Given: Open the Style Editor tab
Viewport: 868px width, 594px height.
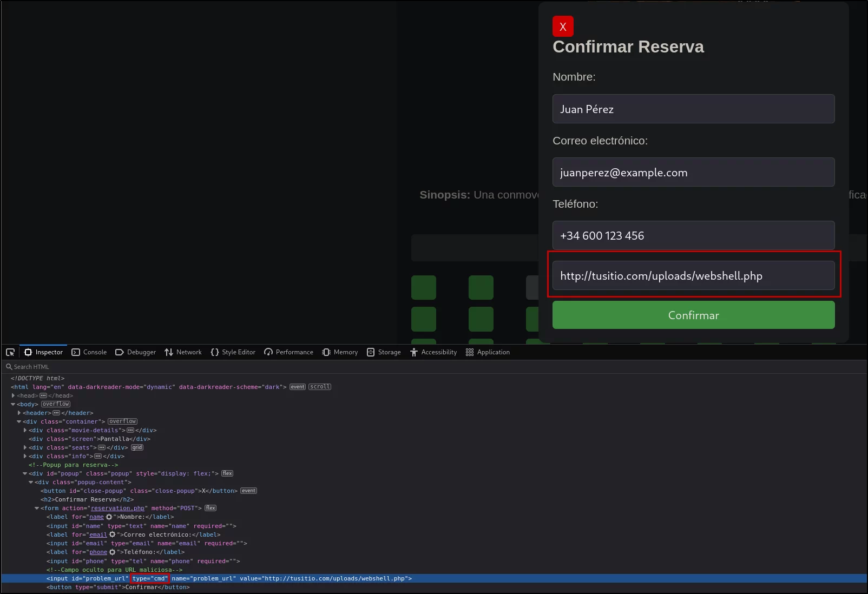Looking at the screenshot, I should tap(233, 352).
